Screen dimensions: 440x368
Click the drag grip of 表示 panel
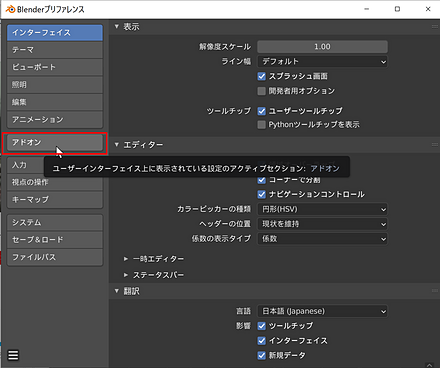pos(435,27)
